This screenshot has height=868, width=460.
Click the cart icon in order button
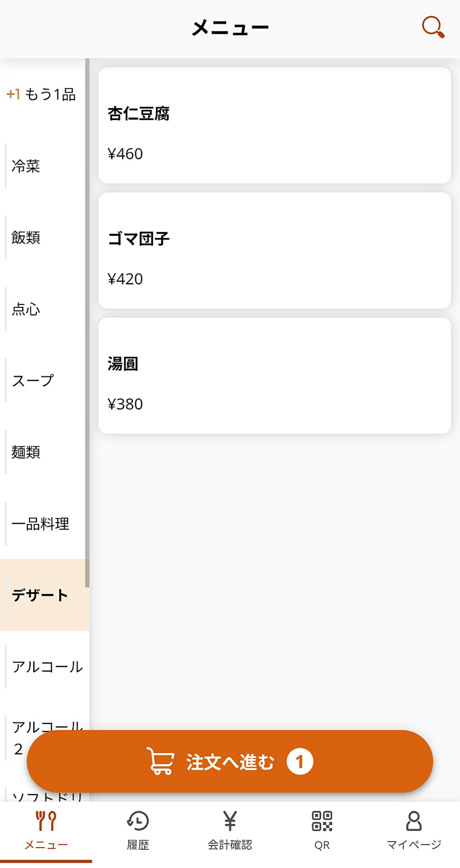tap(161, 761)
